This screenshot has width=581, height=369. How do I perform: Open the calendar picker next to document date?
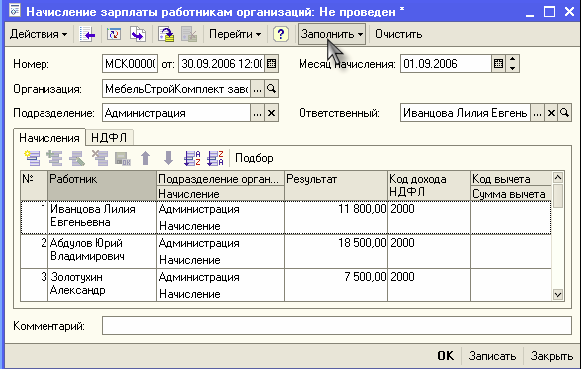coord(272,64)
